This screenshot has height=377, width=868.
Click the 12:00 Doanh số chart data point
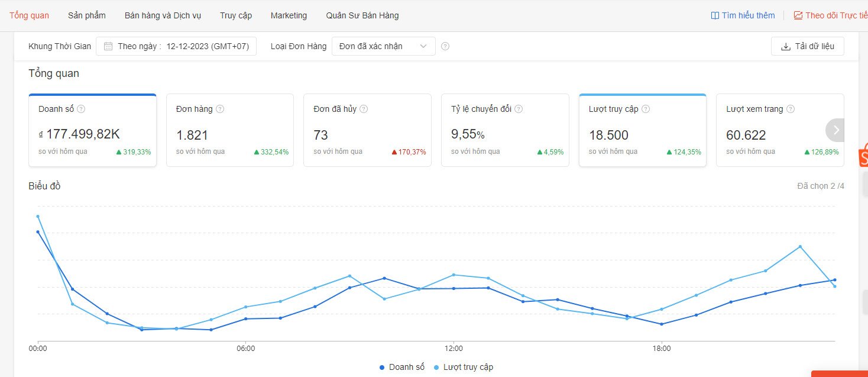[454, 288]
